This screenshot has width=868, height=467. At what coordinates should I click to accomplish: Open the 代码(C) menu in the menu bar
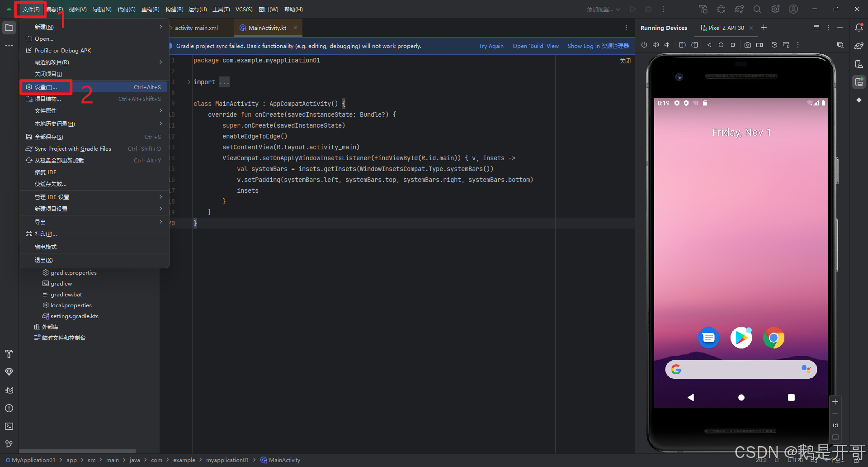pyautogui.click(x=126, y=9)
